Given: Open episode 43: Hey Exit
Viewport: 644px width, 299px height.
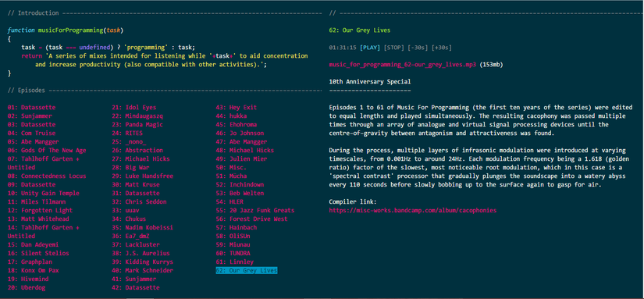Looking at the screenshot, I should coord(237,108).
